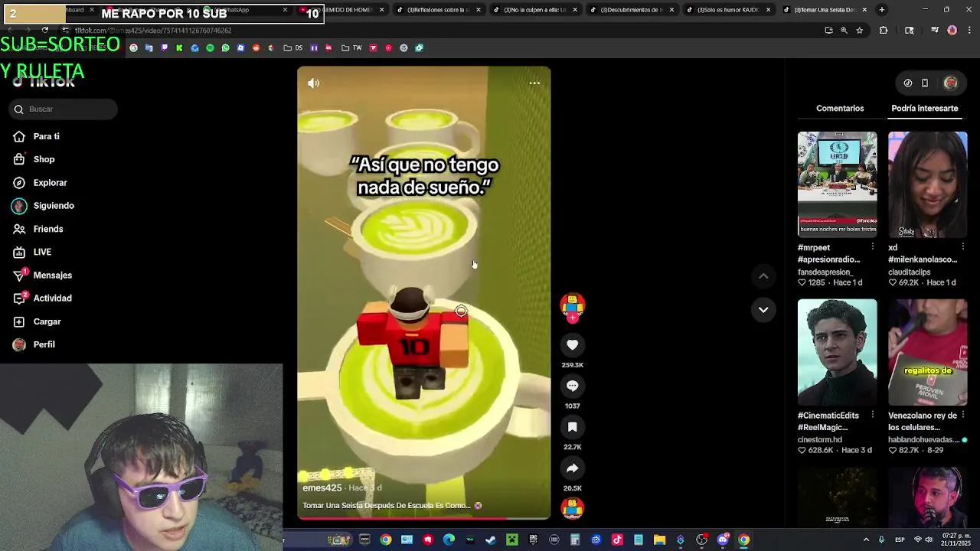This screenshot has height=551, width=980.
Task: Mute the TikTok video with speaker icon
Action: coord(313,83)
